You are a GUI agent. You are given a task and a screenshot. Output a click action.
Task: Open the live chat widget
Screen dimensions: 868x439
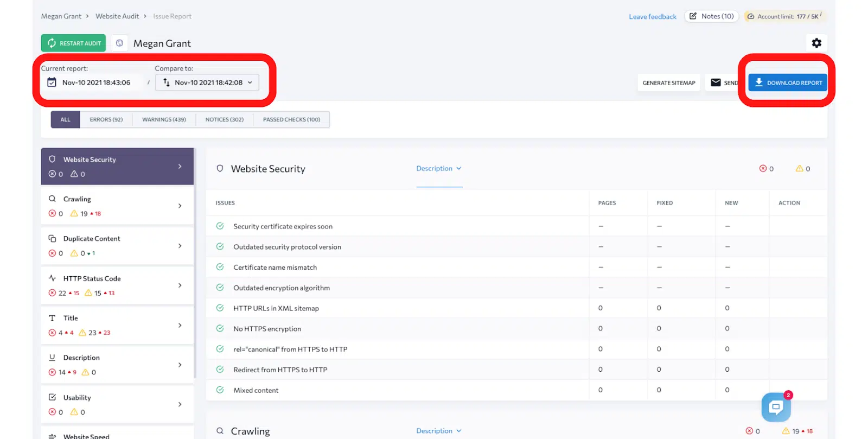pos(776,407)
